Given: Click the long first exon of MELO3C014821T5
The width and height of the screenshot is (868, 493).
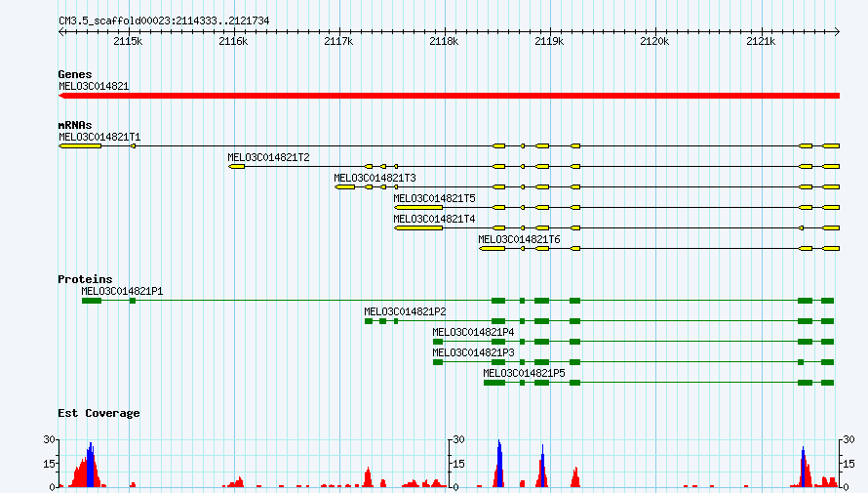Looking at the screenshot, I should tap(418, 208).
